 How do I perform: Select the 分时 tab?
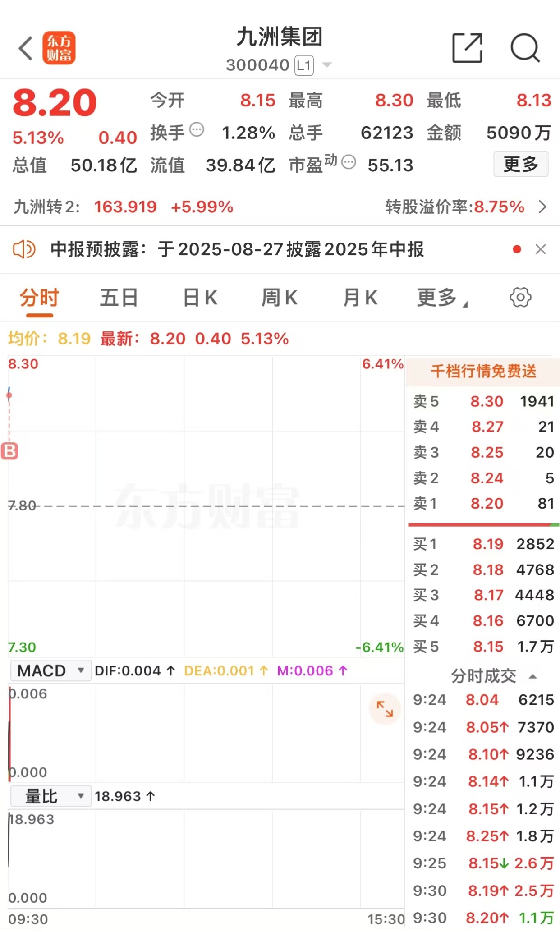click(x=40, y=298)
